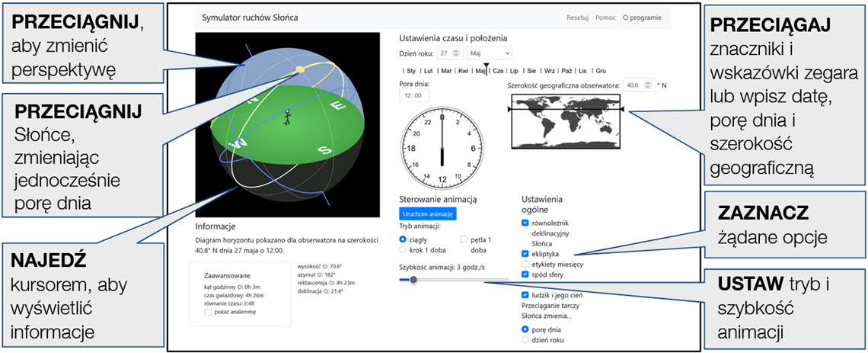This screenshot has width=868, height=353.
Task: Click Gru on the month timeline
Action: tap(602, 71)
